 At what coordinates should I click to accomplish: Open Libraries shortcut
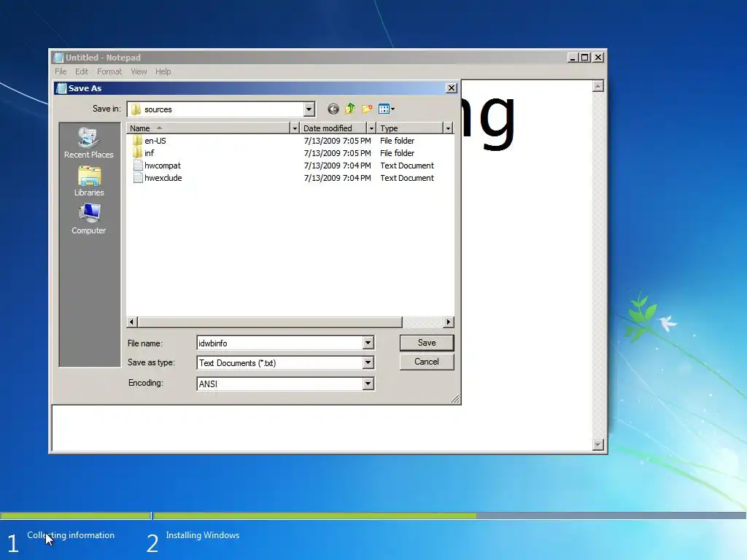(x=88, y=181)
